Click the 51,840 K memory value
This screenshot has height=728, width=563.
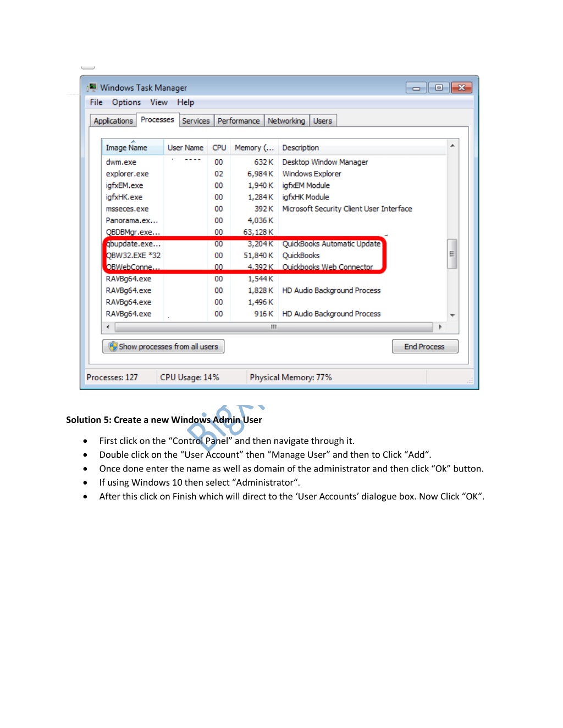point(258,255)
